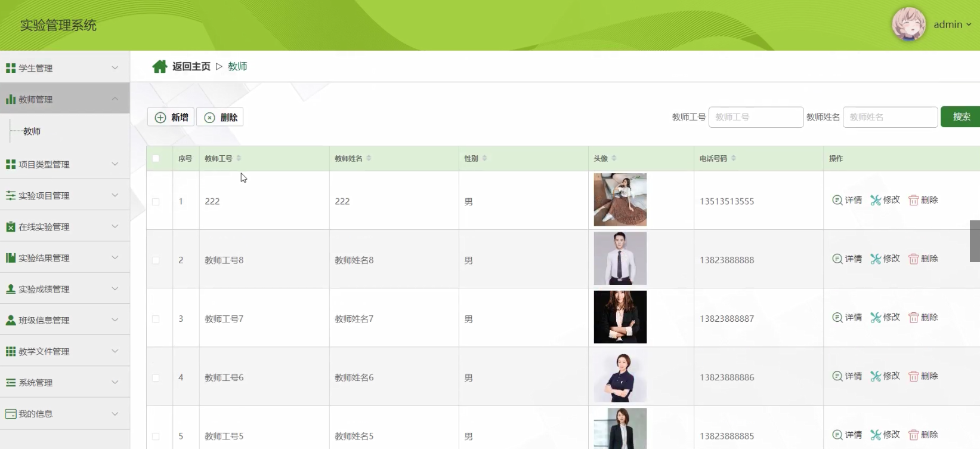This screenshot has width=980, height=449.
Task: Click 修改 for 教师工号7 row
Action: (885, 317)
